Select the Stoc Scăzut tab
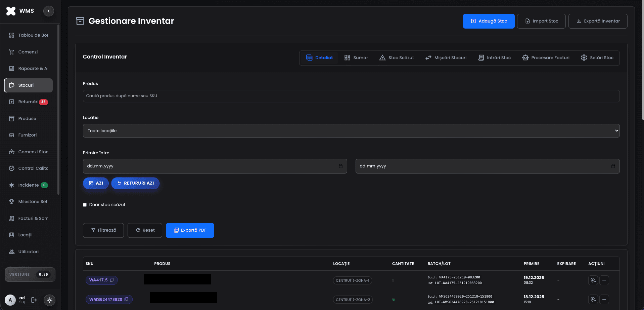Viewport: 644px width, 310px height. pyautogui.click(x=397, y=58)
